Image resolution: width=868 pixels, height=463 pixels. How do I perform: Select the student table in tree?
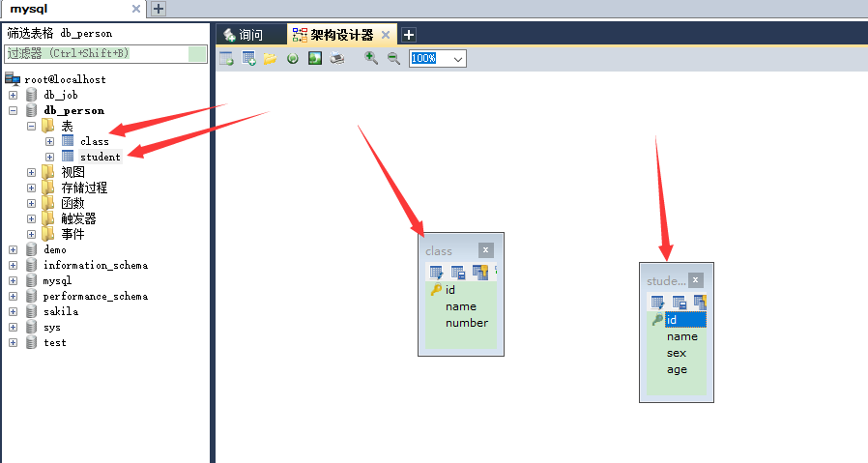click(x=101, y=157)
